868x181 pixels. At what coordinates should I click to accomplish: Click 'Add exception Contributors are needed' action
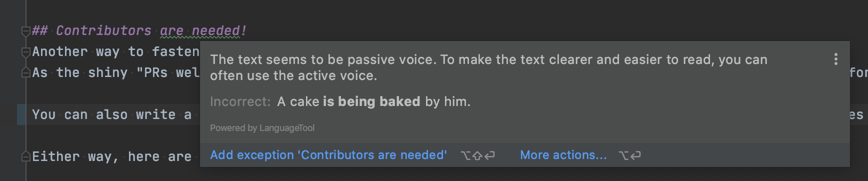(x=328, y=155)
